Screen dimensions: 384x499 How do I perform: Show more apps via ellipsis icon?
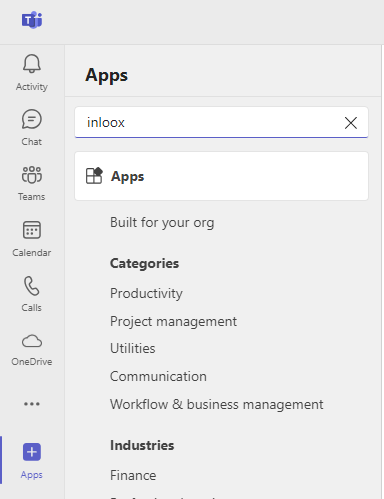tap(32, 404)
